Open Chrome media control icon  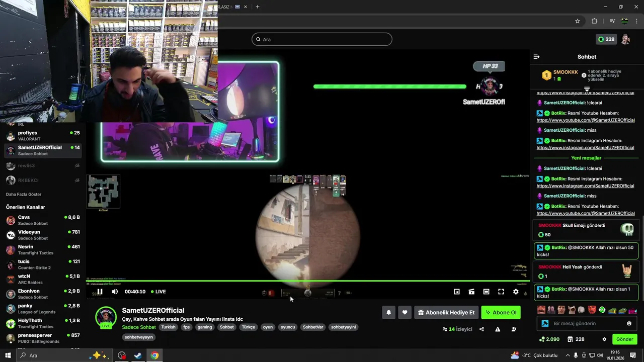click(612, 21)
